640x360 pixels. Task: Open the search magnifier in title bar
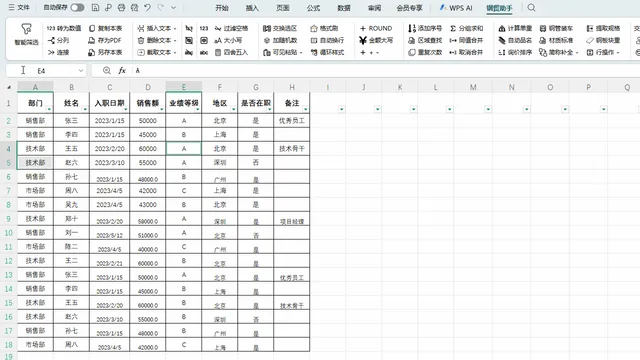click(x=531, y=7)
